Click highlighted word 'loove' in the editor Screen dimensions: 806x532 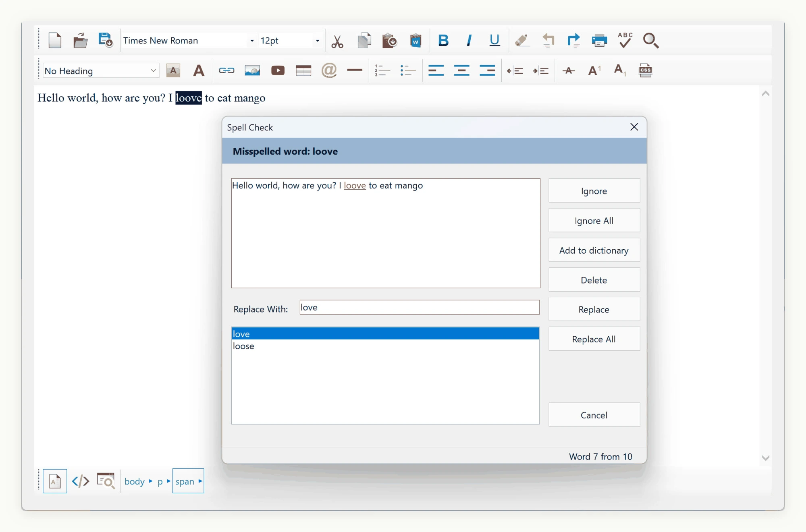point(188,98)
